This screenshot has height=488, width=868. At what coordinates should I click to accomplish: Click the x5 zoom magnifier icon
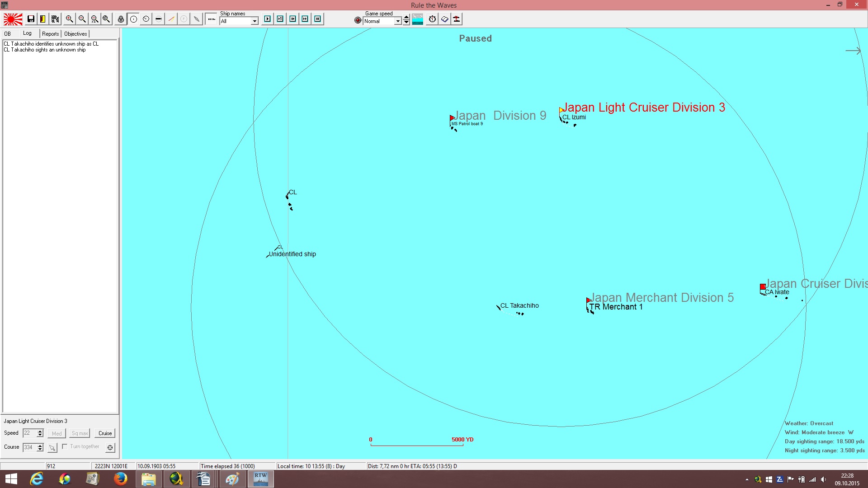pyautogui.click(x=94, y=19)
